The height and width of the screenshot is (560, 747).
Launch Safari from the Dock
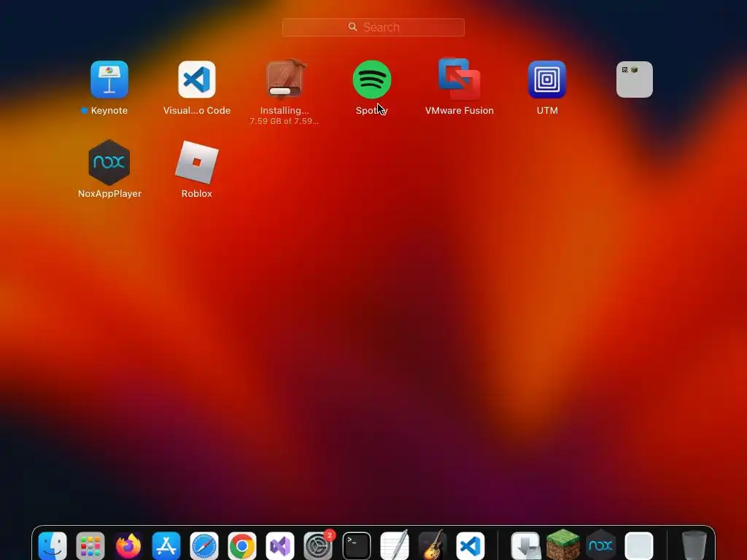pos(204,545)
